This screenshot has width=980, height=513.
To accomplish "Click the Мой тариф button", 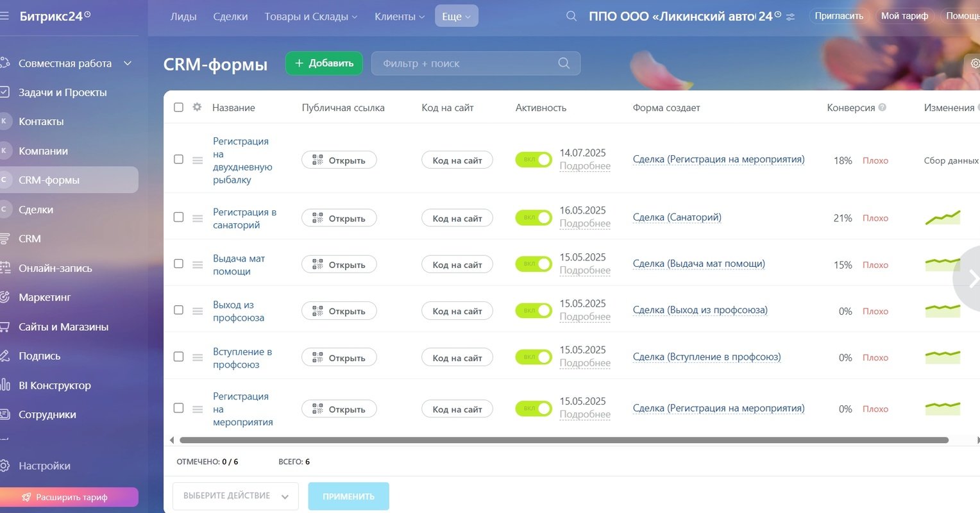I will coord(904,16).
